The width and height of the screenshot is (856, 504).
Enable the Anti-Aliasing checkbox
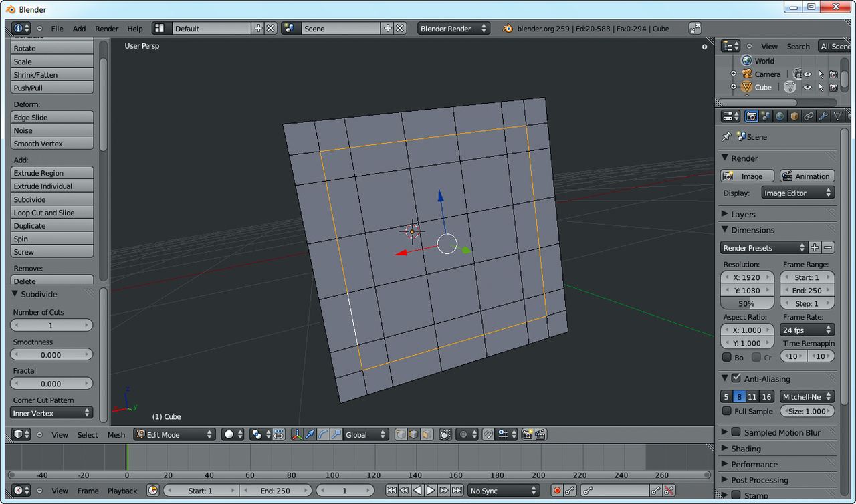[x=736, y=378]
